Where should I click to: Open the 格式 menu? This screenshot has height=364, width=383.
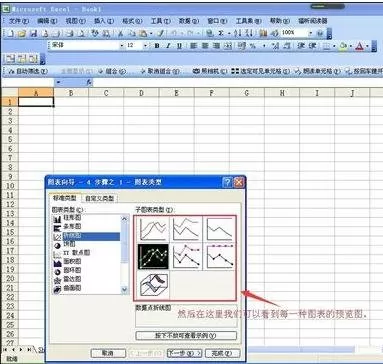click(x=132, y=21)
